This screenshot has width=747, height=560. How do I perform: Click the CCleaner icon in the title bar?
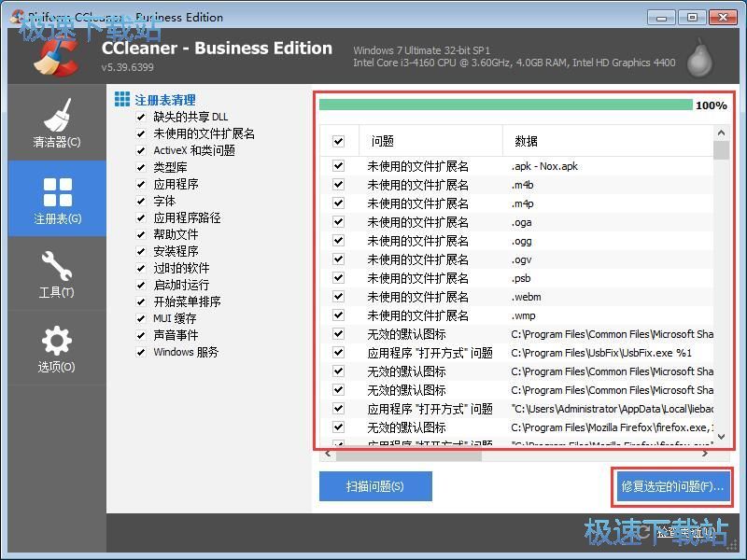click(x=15, y=17)
